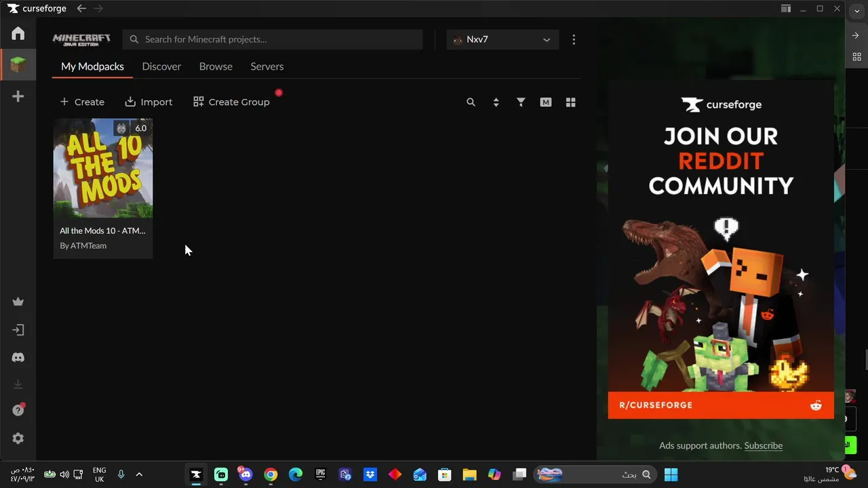This screenshot has width=868, height=488.
Task: Open File Explorer from the taskbar
Action: [x=469, y=474]
